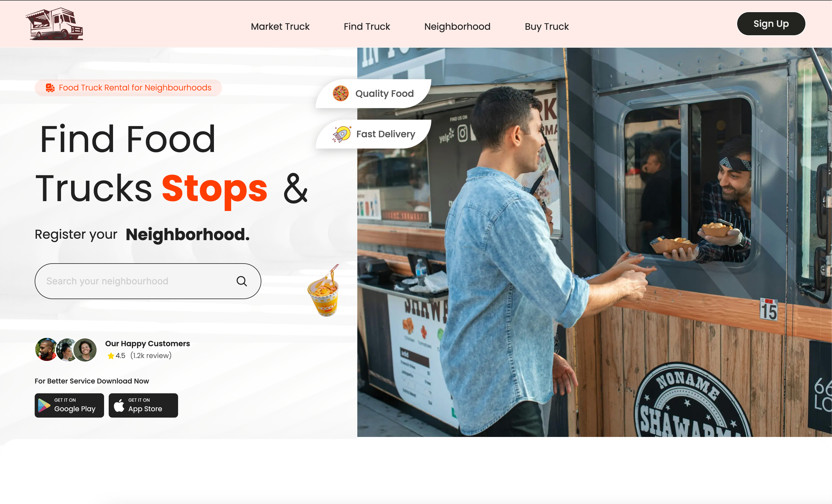The image size is (832, 504).
Task: Download via App Store button
Action: 143,405
